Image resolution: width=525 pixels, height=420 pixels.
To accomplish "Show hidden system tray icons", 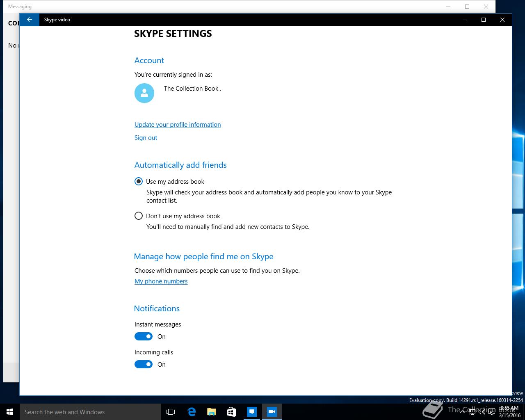I will [x=462, y=412].
